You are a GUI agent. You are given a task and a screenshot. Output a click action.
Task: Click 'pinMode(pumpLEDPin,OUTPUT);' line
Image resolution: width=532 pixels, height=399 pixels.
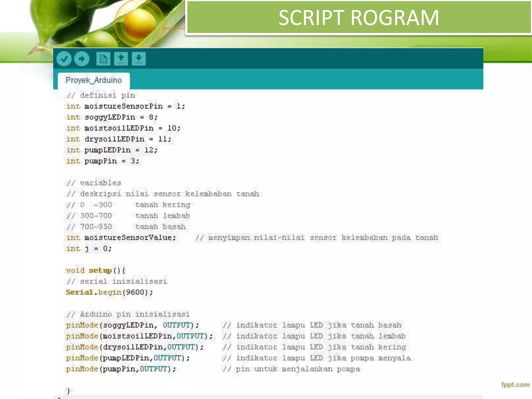[x=128, y=358]
